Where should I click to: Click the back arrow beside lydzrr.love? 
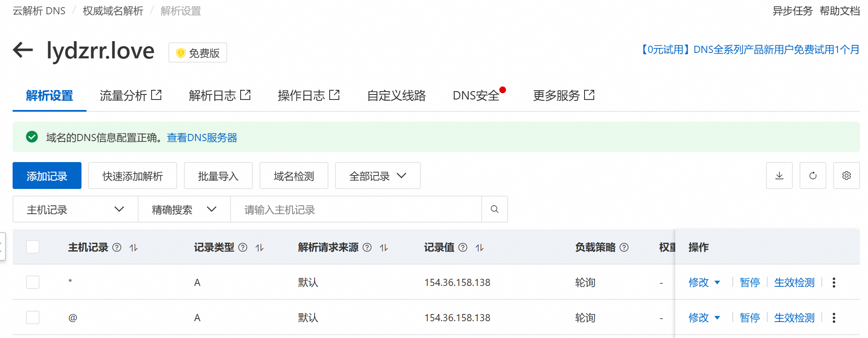click(23, 50)
